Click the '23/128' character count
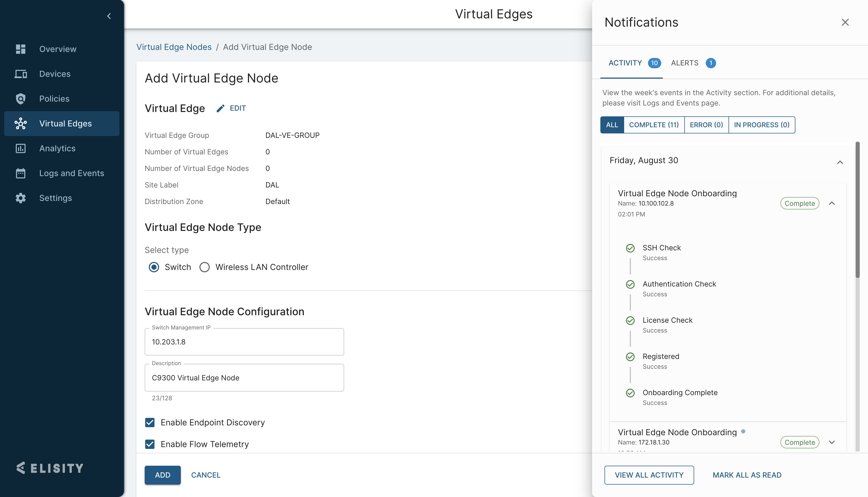 coord(162,398)
